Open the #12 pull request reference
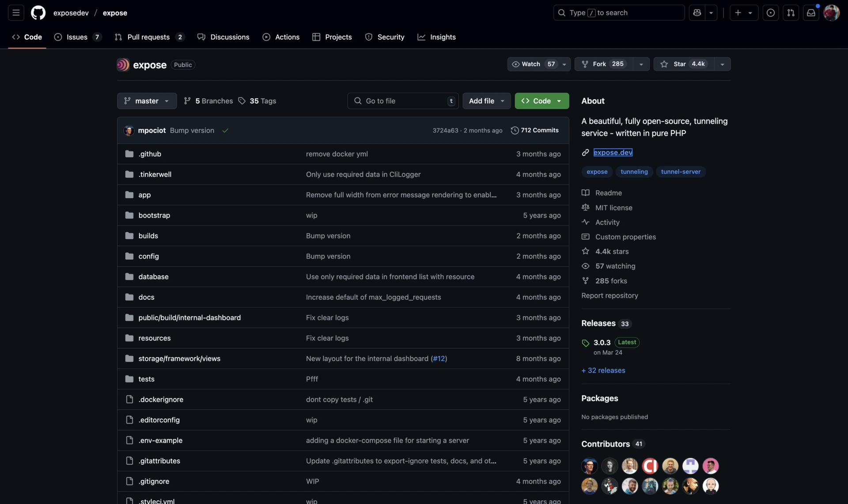The width and height of the screenshot is (848, 504). (439, 358)
